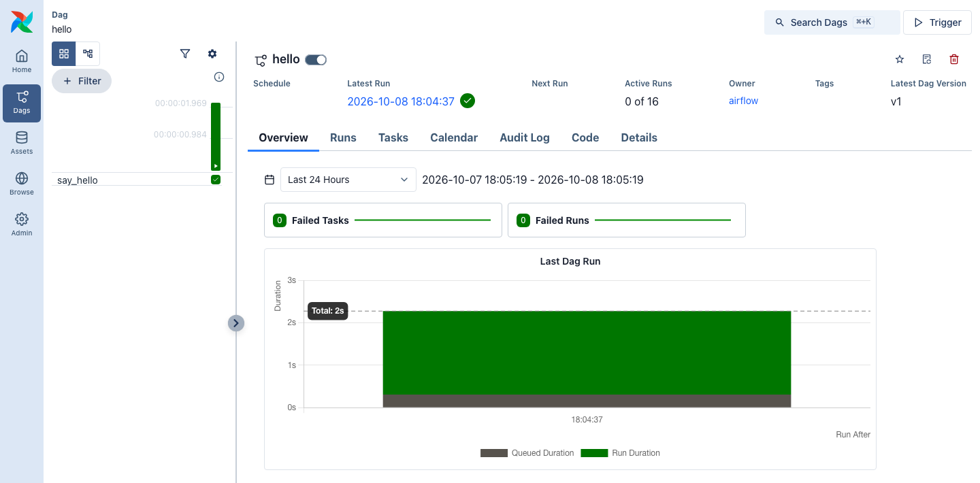Image resolution: width=980 pixels, height=483 pixels.
Task: Open the Failed Runs card
Action: coord(626,220)
